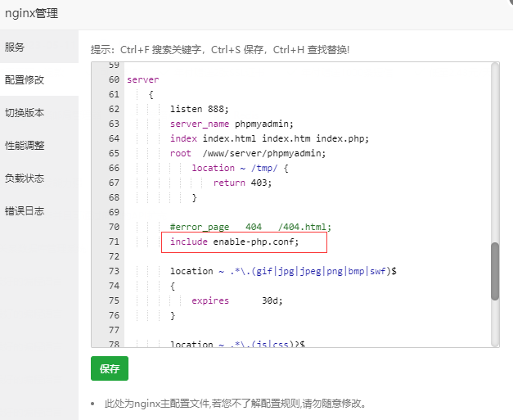
Task: Click the 'listen 888;' code line
Action: click(x=200, y=109)
